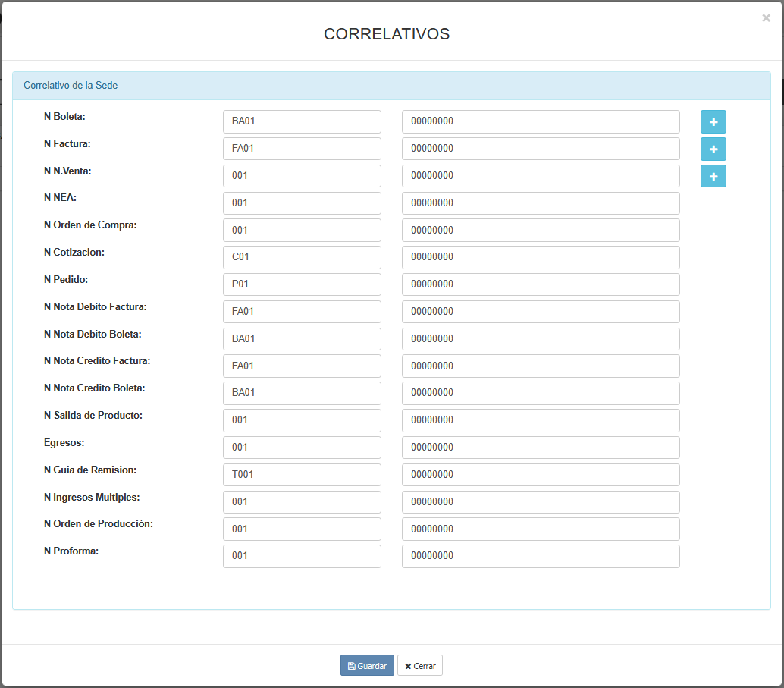Click the N Salida de Producto: label
The height and width of the screenshot is (688, 784).
coord(93,415)
